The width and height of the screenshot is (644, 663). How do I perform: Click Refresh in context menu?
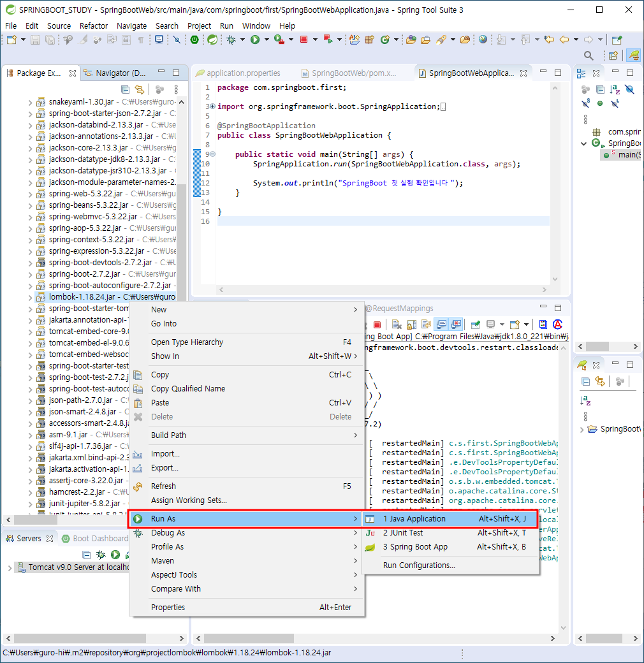pos(245,486)
